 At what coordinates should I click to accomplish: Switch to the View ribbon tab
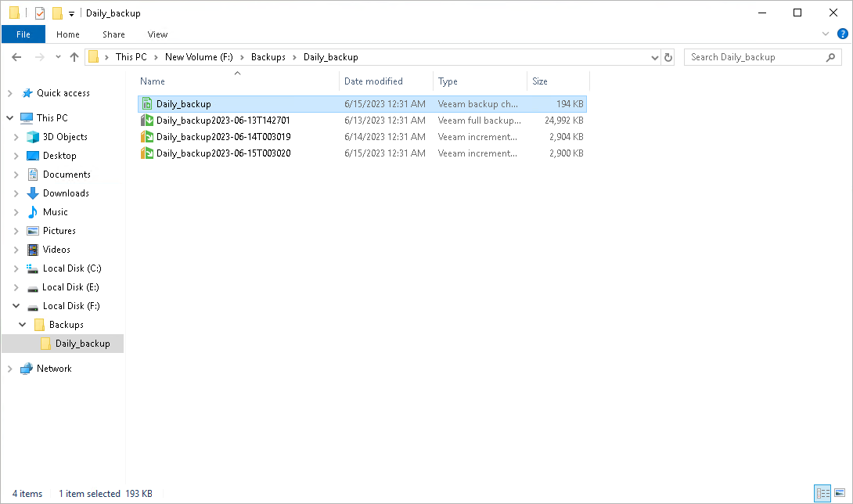point(157,34)
